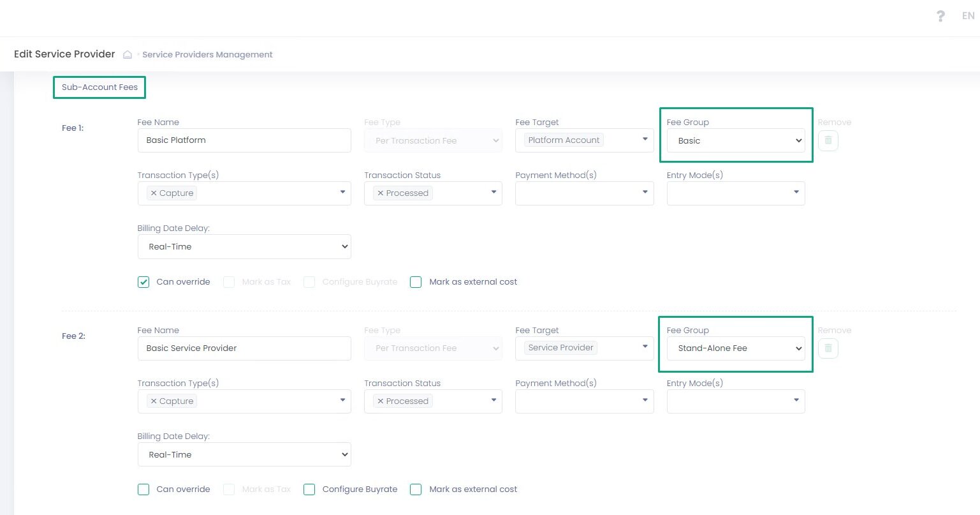Click the Basic Service Provider name field

(244, 348)
